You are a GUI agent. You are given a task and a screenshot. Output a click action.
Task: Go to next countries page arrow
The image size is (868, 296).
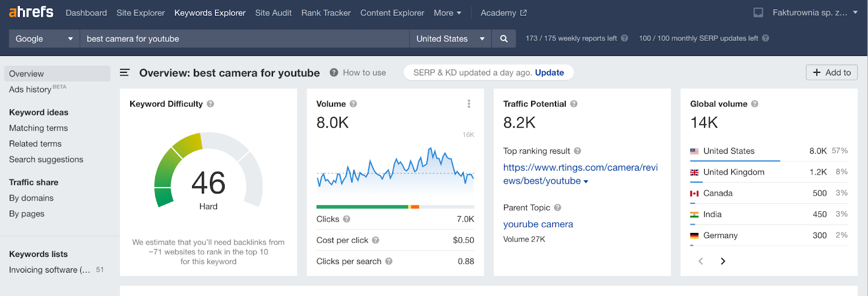pyautogui.click(x=723, y=261)
